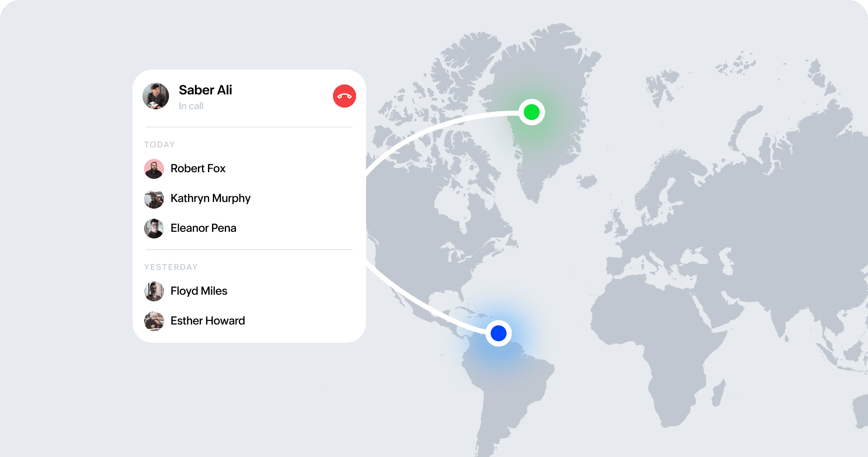Viewport: 868px width, 457px height.
Task: Click Esther Howard's avatar picture
Action: [x=154, y=321]
